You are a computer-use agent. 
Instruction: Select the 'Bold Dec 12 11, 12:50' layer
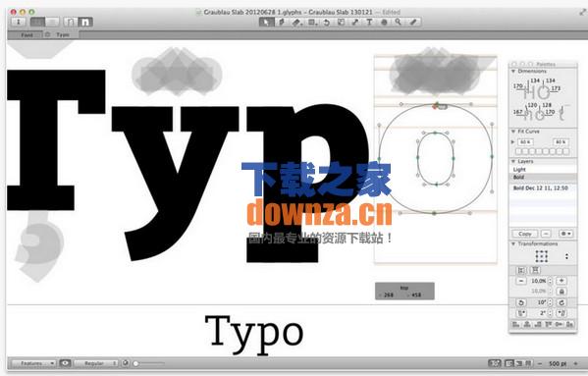coord(543,188)
